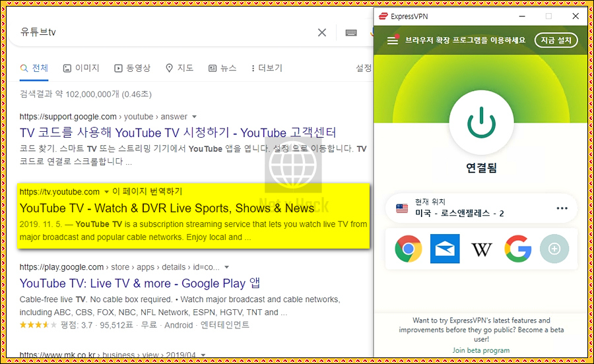Viewport: 594px width, 364px height.
Task: Click the 브라우저 확장 프로그램을 이용하세요 banner text
Action: [x=465, y=40]
